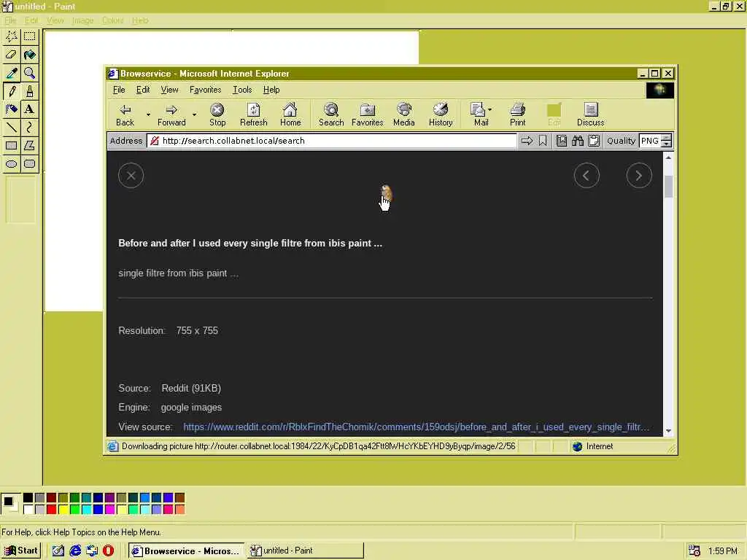Click the address bar URL field
This screenshot has height=560, width=747.
tap(332, 141)
